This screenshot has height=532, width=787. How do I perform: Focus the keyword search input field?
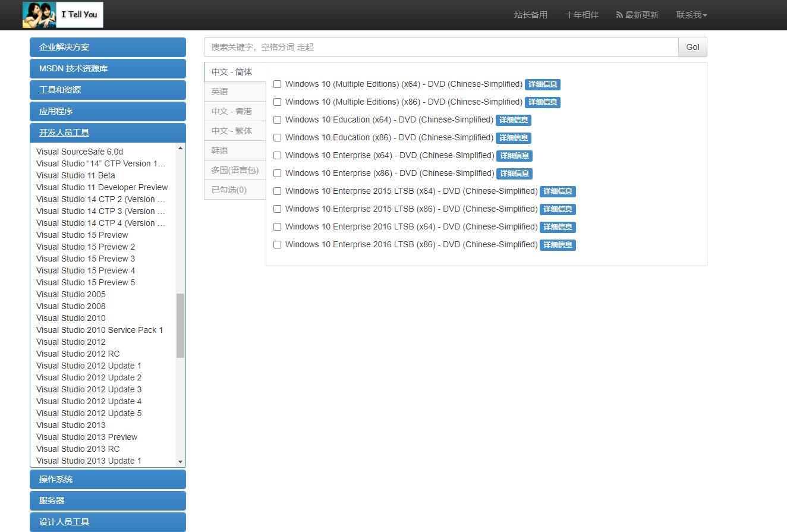tap(440, 47)
